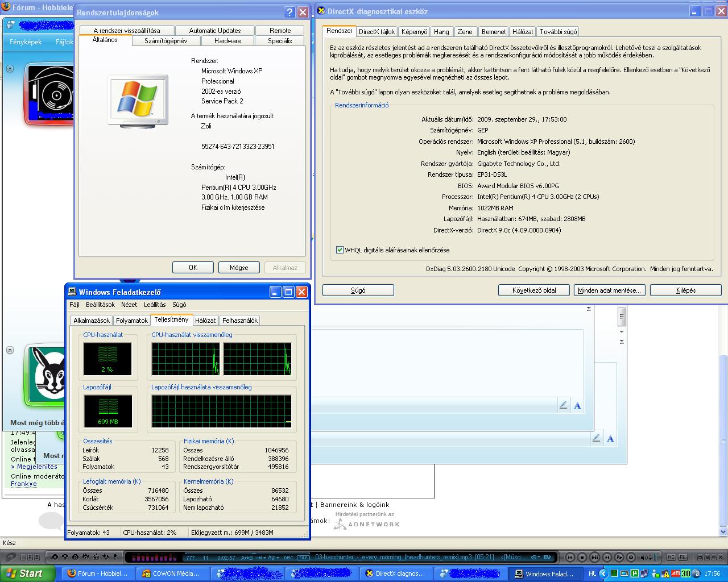Open the Képernyő tab in DirectX diagnostics
Image resolution: width=728 pixels, height=582 pixels.
point(414,32)
